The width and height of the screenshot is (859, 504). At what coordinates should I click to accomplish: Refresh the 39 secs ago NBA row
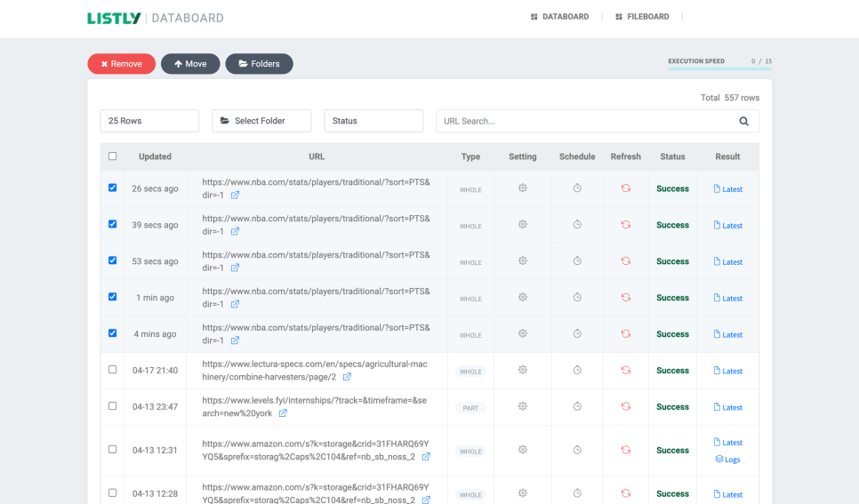(x=626, y=225)
